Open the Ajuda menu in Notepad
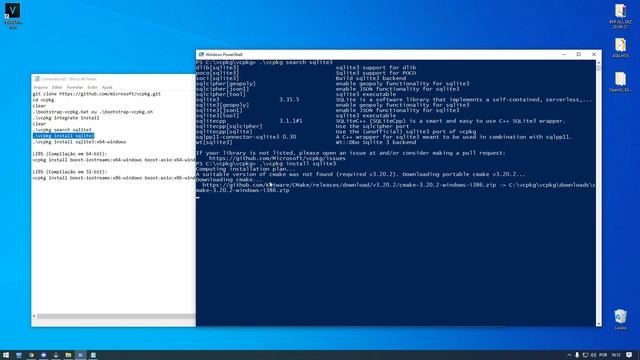Image resolution: width=640 pixels, height=360 pixels. (107, 87)
